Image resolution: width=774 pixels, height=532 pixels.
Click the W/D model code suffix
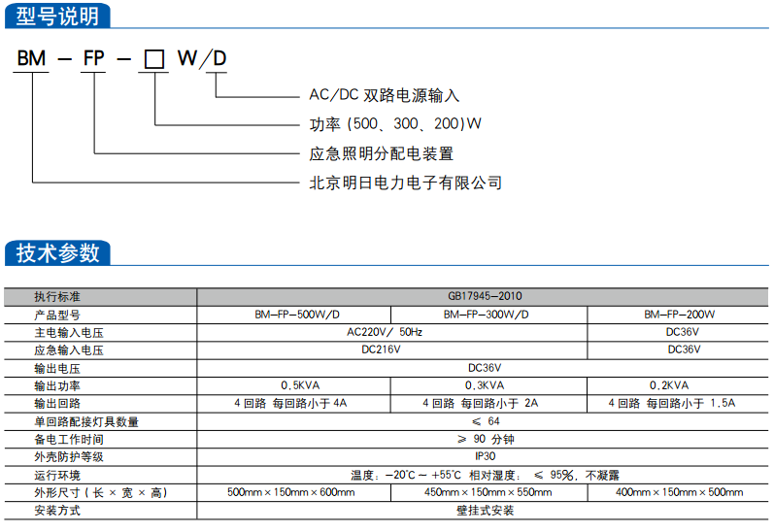coord(202,58)
